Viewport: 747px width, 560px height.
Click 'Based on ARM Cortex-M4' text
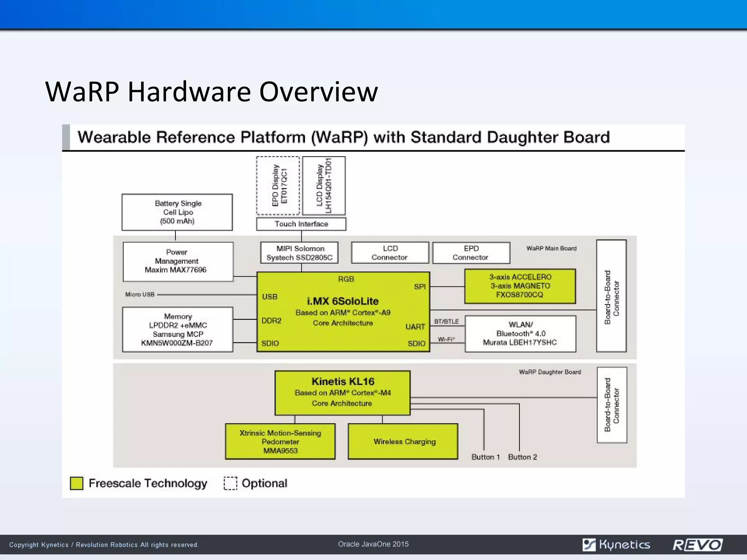[x=343, y=393]
